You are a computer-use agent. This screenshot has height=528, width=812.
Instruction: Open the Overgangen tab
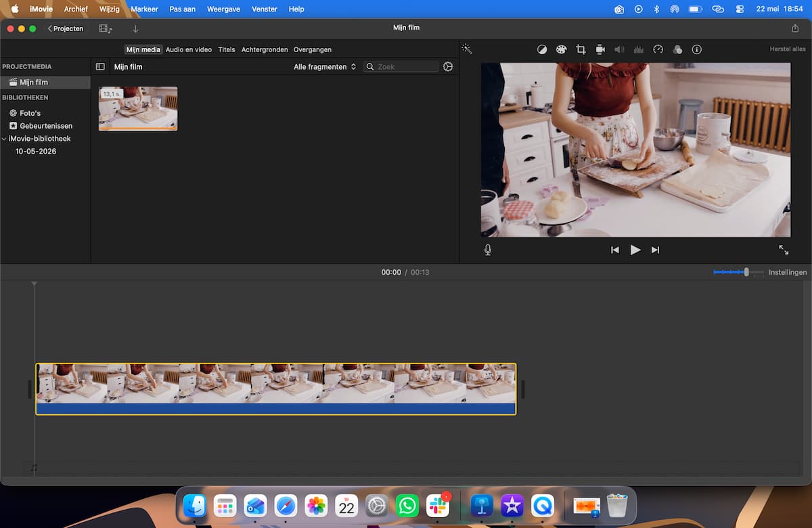tap(313, 49)
